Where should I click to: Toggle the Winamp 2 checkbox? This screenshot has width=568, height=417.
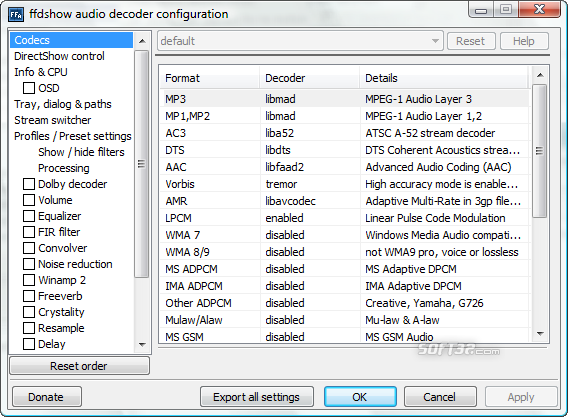point(29,280)
